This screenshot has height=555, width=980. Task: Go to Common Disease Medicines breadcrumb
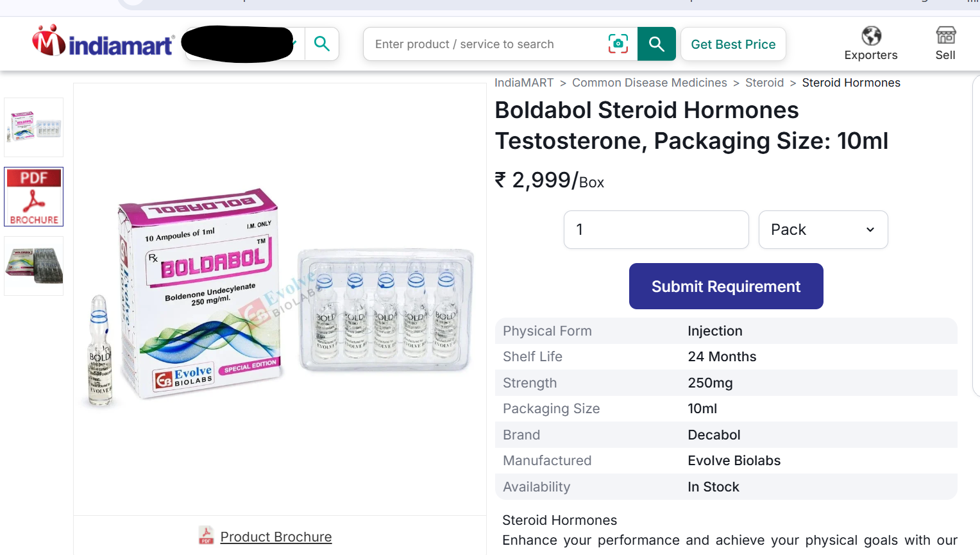649,83
